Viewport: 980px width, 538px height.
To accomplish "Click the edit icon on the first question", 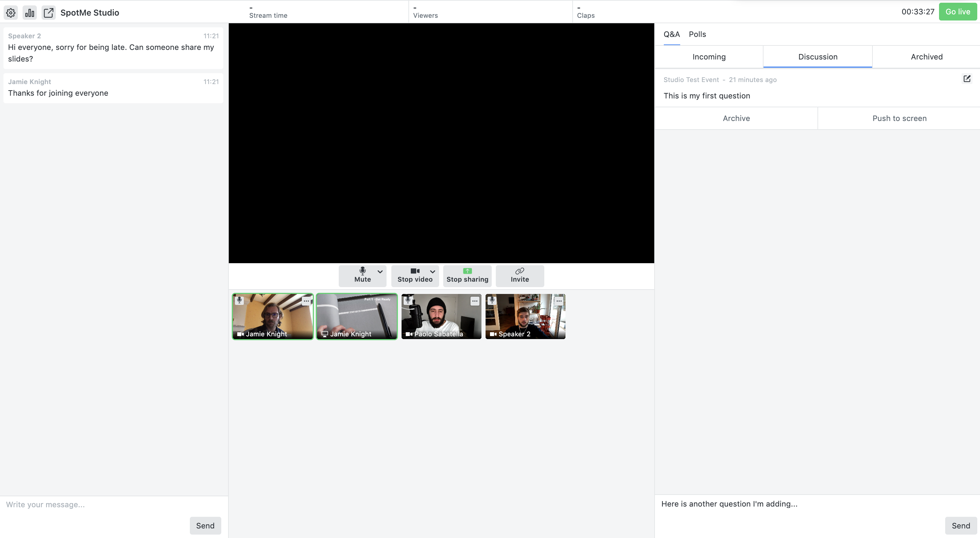I will tap(967, 79).
